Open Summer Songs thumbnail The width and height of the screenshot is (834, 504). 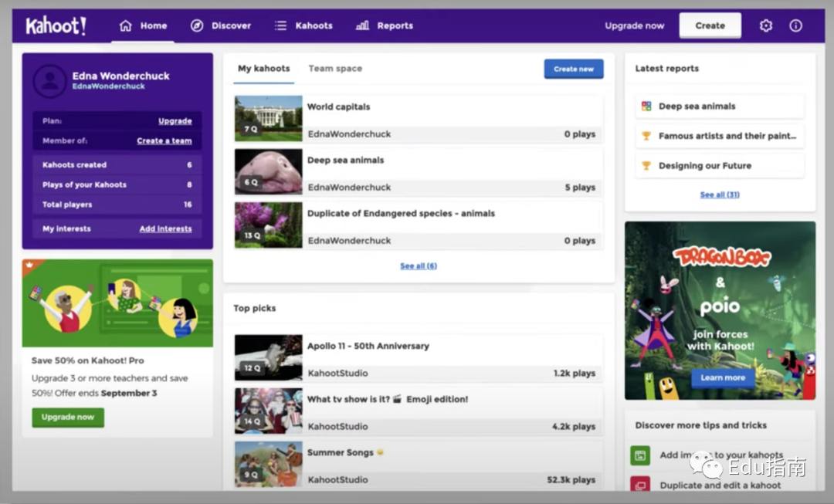point(268,464)
